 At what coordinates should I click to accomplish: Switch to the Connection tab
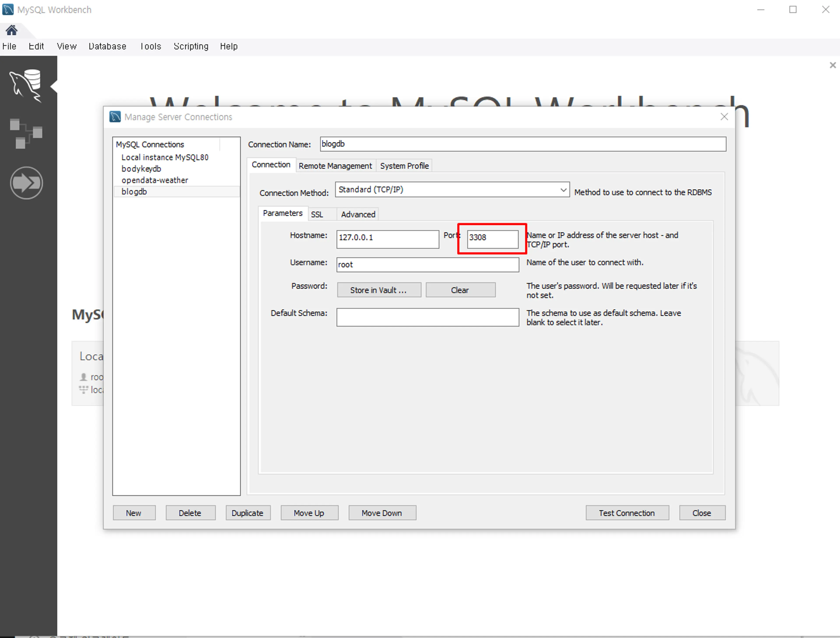(271, 165)
